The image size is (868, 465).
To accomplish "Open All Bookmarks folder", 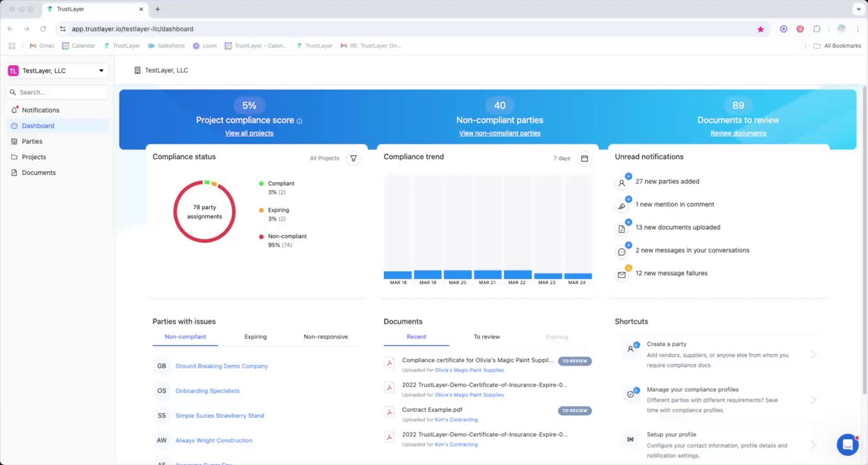I will 837,46.
